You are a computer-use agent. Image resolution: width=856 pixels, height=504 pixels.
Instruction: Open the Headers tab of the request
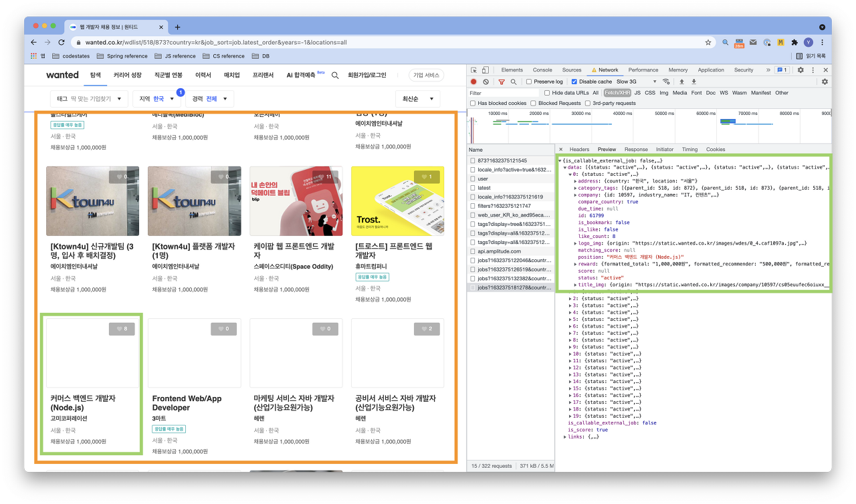coord(579,149)
